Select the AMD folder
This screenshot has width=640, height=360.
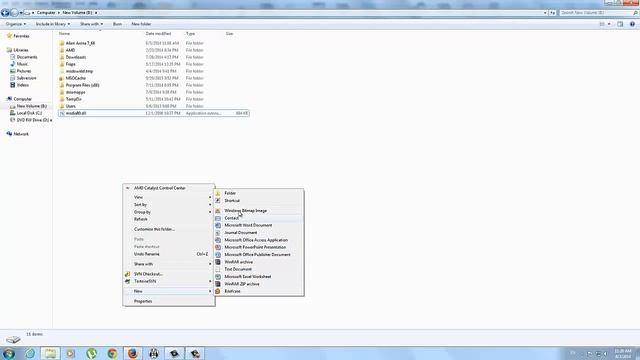(70, 50)
